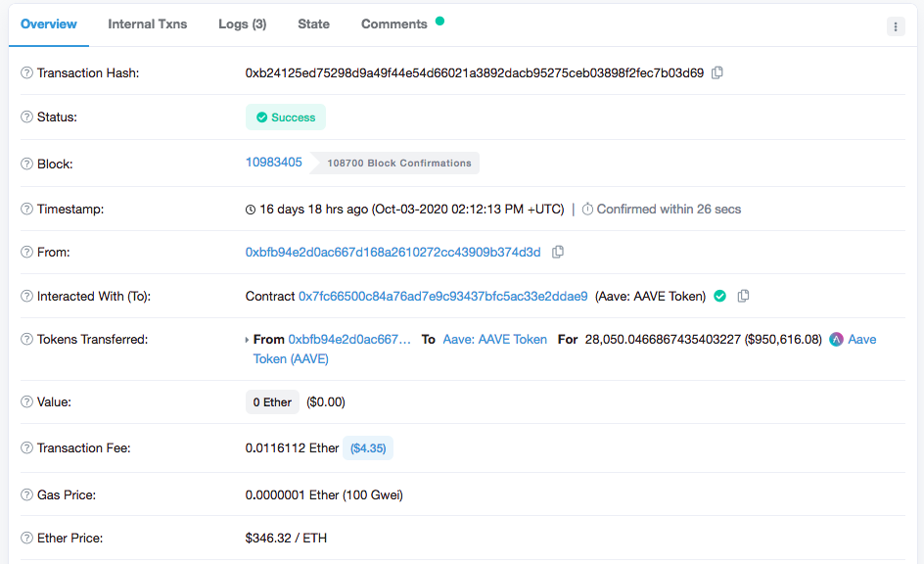Click the Success status badge
924x564 pixels.
point(286,117)
